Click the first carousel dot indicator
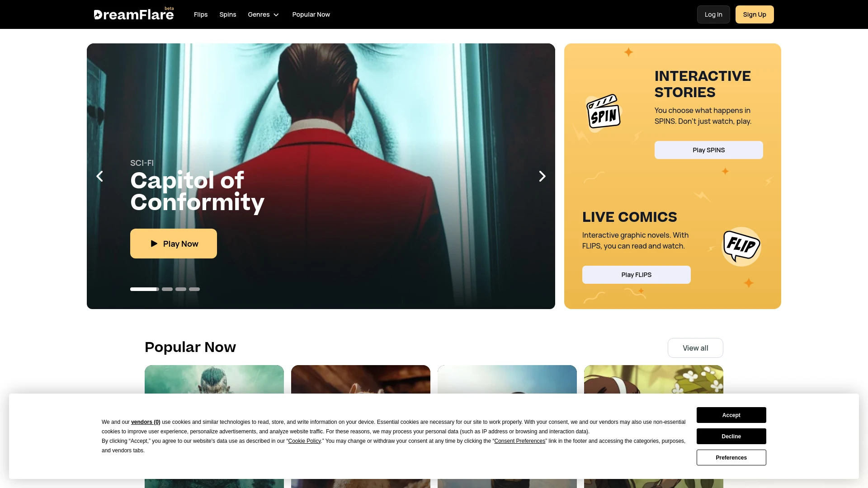Screen dimensions: 868x488 [x=144, y=289]
